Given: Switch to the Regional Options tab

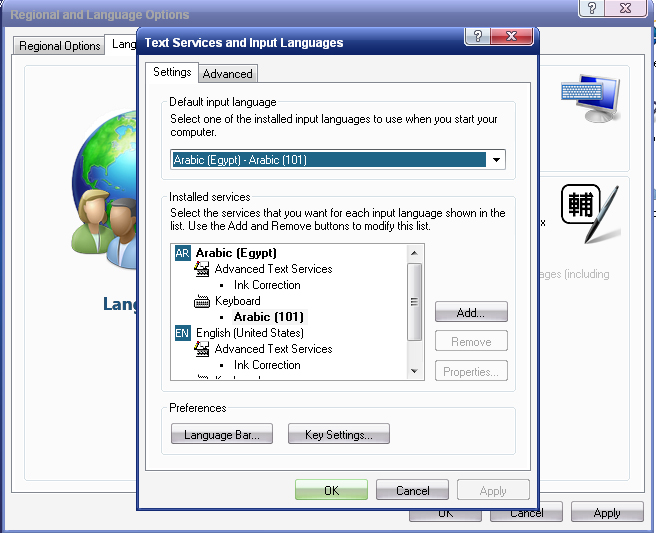Looking at the screenshot, I should coord(59,46).
